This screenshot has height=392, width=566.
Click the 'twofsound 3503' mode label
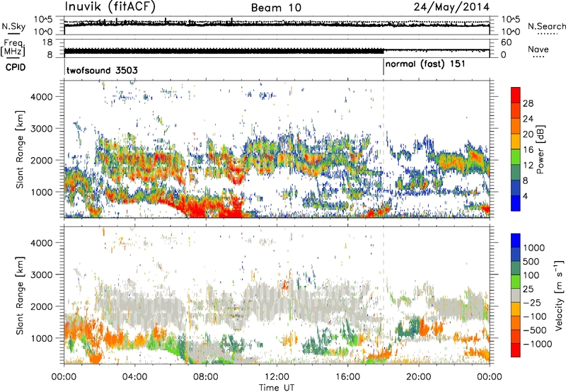pos(102,70)
